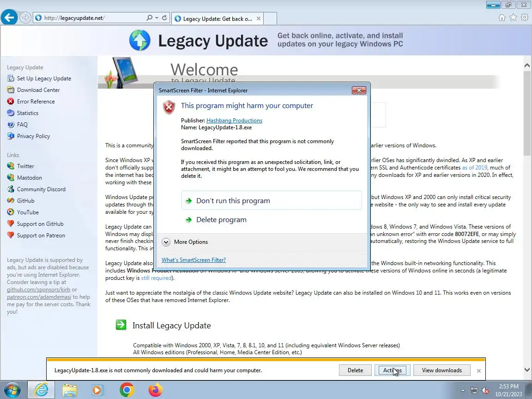The image size is (532, 399).
Task: Click the Download Center sidebar icon
Action: pyautogui.click(x=11, y=90)
